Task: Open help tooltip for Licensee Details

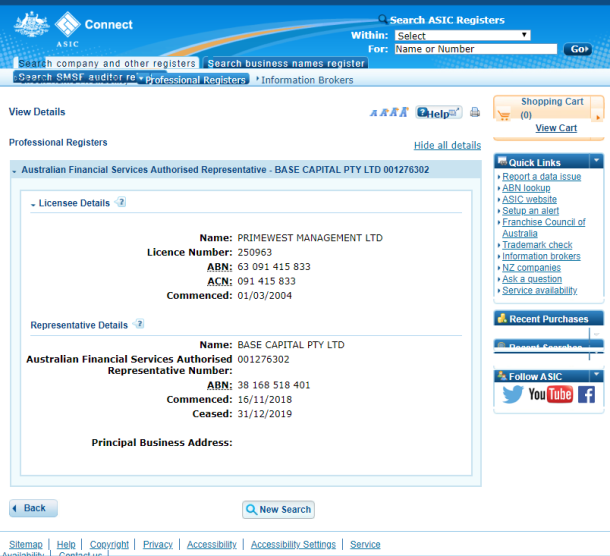Action: 121,202
